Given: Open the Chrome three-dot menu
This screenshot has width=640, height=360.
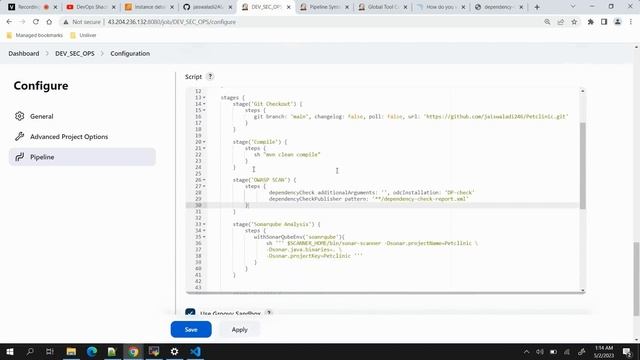Looking at the screenshot, I should click(631, 22).
